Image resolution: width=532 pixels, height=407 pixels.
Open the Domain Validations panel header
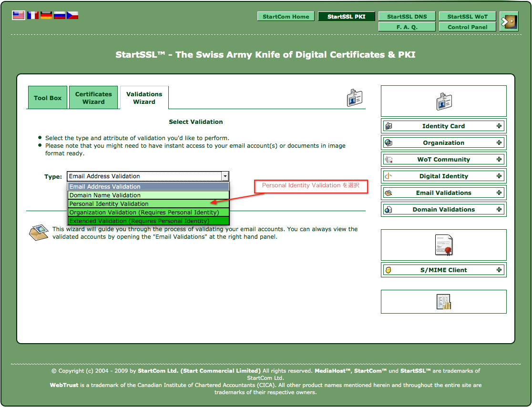click(x=444, y=209)
